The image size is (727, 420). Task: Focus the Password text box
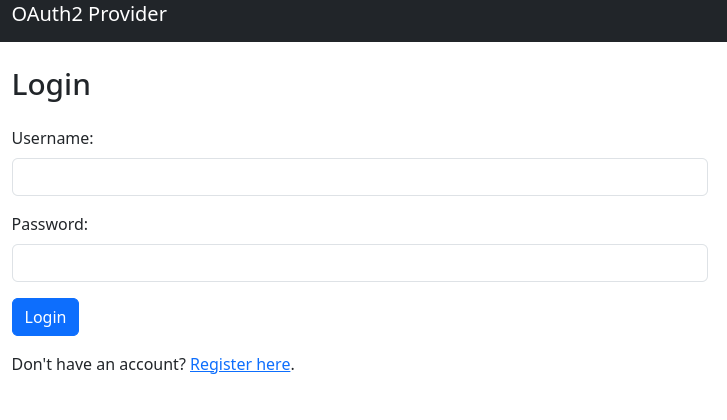coord(359,263)
